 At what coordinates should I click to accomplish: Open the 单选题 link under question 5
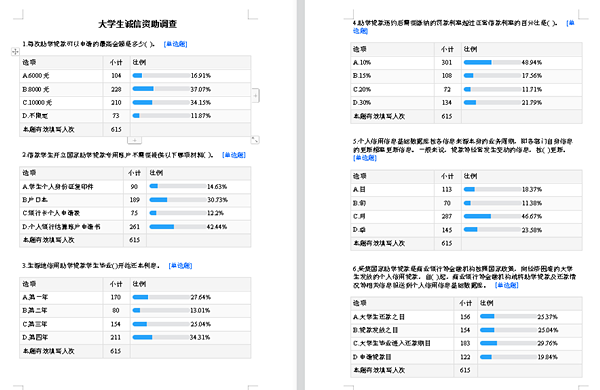(x=365, y=158)
